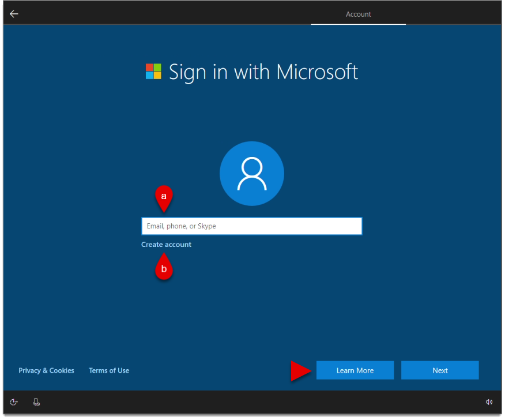505x420 pixels.
Task: Select the Account tab
Action: [x=358, y=14]
